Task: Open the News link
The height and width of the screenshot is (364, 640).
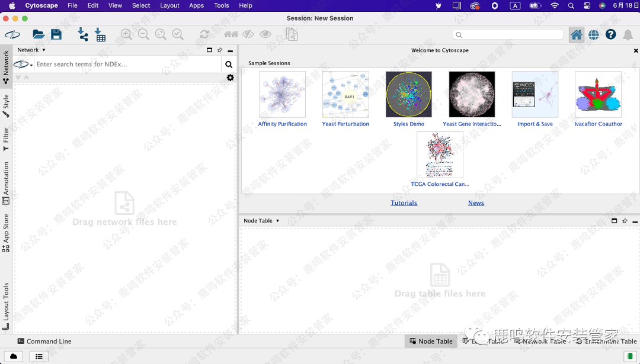Action: pos(476,203)
